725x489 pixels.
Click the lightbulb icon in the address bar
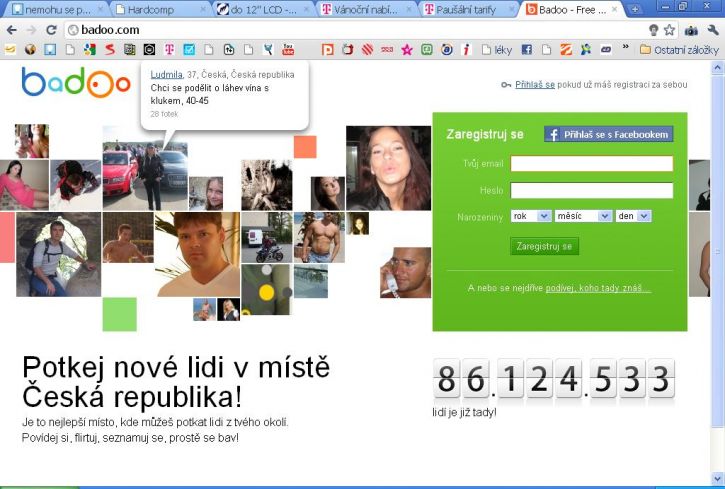653,30
